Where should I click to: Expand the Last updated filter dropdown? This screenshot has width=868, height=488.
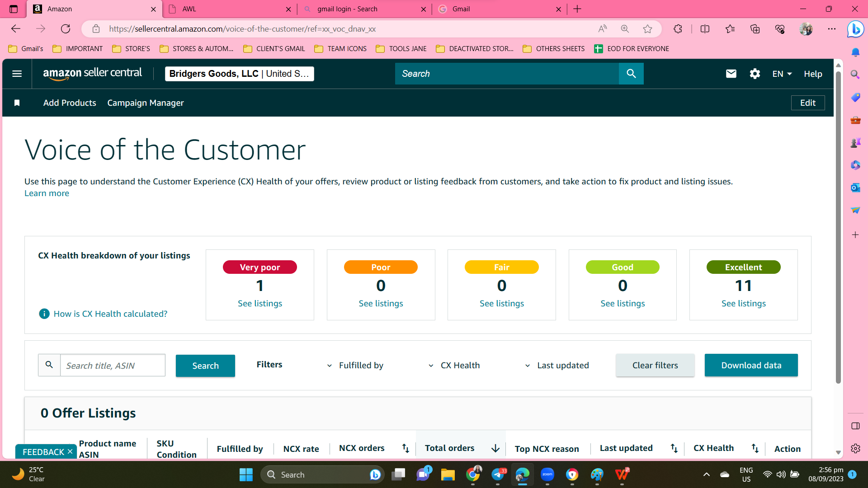point(557,366)
